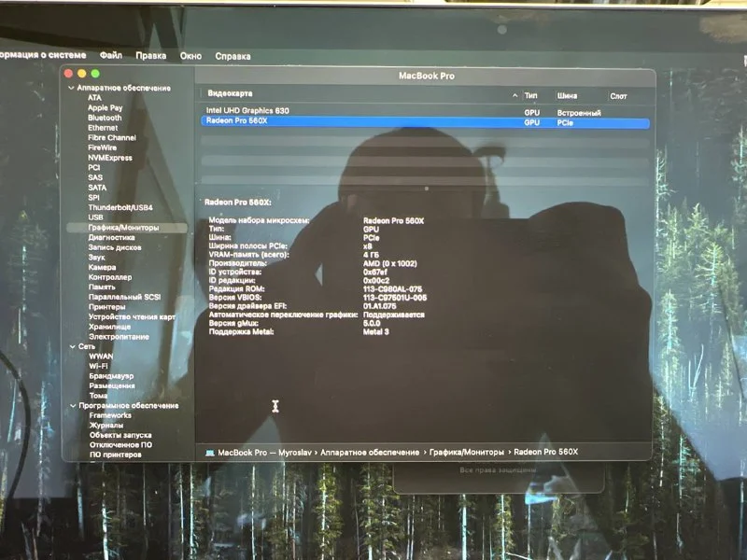Click the MacBook Pro icon in path bar

[210, 452]
